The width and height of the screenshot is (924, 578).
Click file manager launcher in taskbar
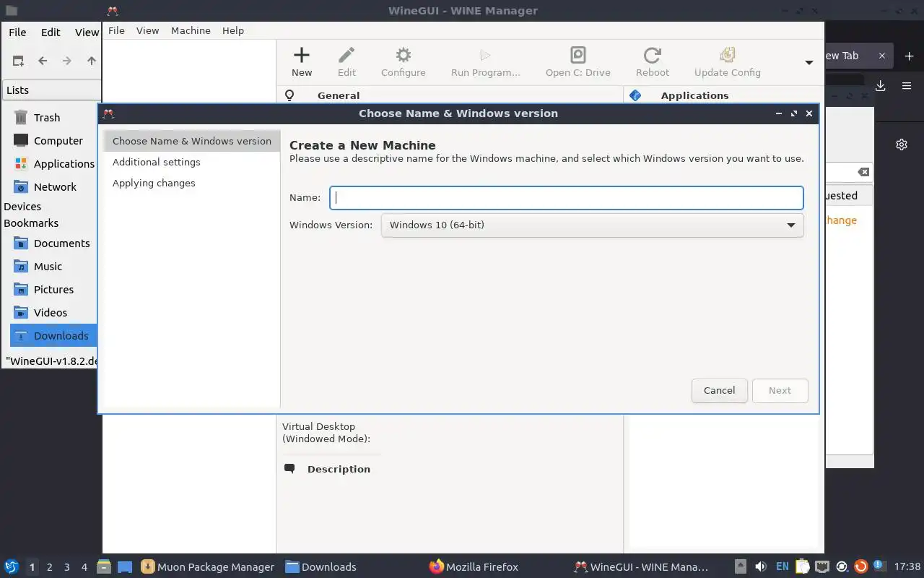point(104,566)
